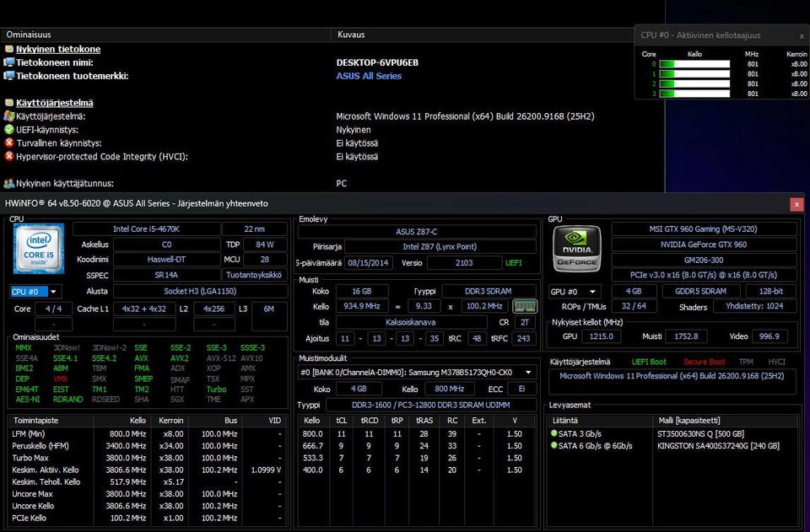Click the Peruskello (HFM) row

[x=146, y=446]
